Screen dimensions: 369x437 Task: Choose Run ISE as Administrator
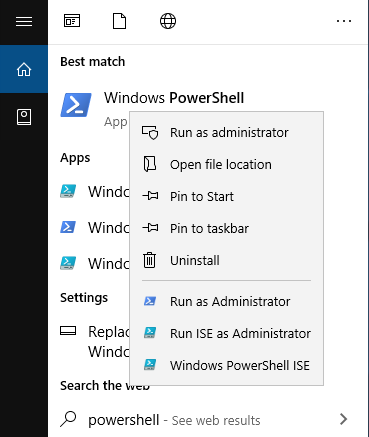pos(226,334)
